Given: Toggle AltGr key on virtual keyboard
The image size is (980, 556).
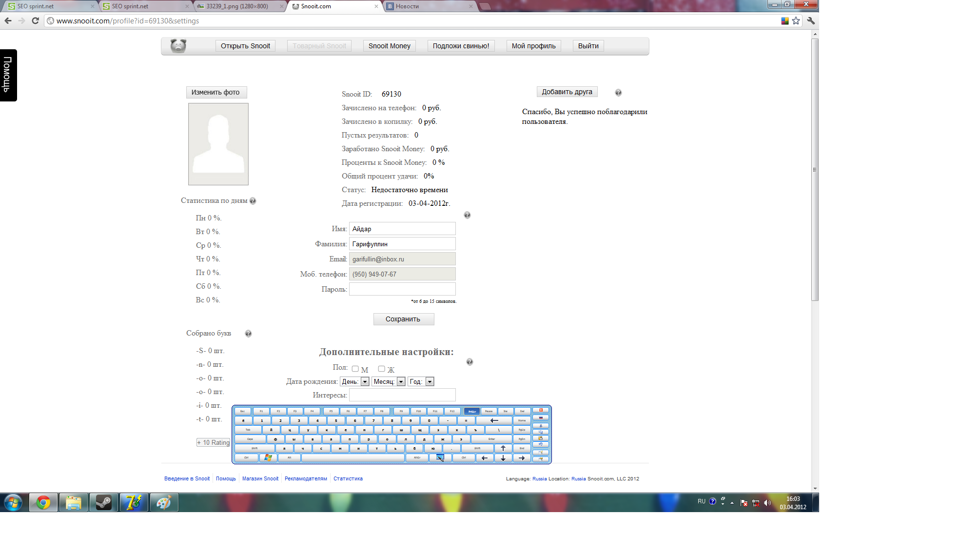Looking at the screenshot, I should pos(417,458).
